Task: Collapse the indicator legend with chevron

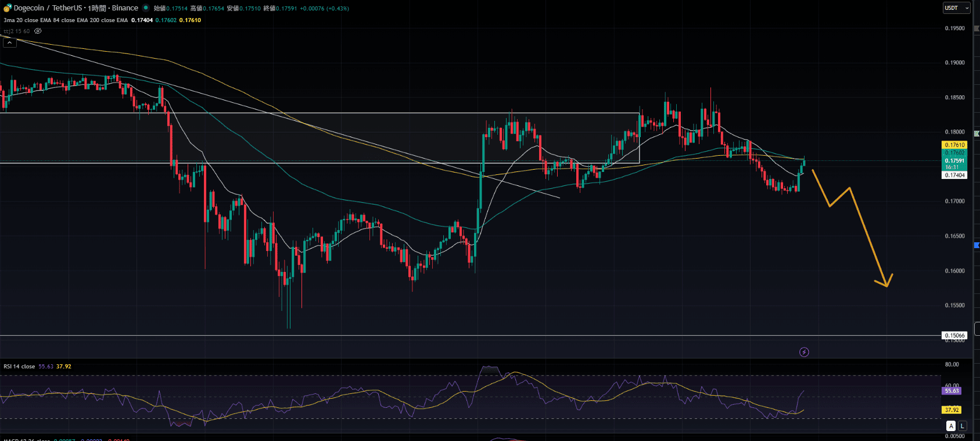Action: (9, 42)
